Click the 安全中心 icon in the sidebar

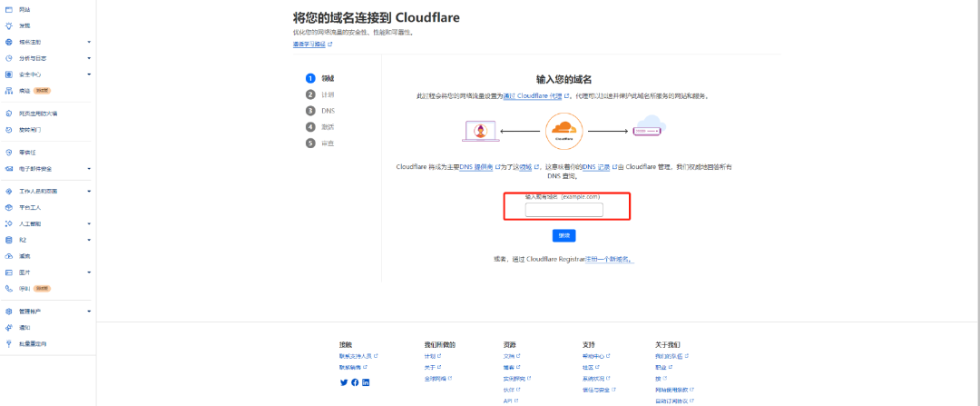click(x=9, y=74)
